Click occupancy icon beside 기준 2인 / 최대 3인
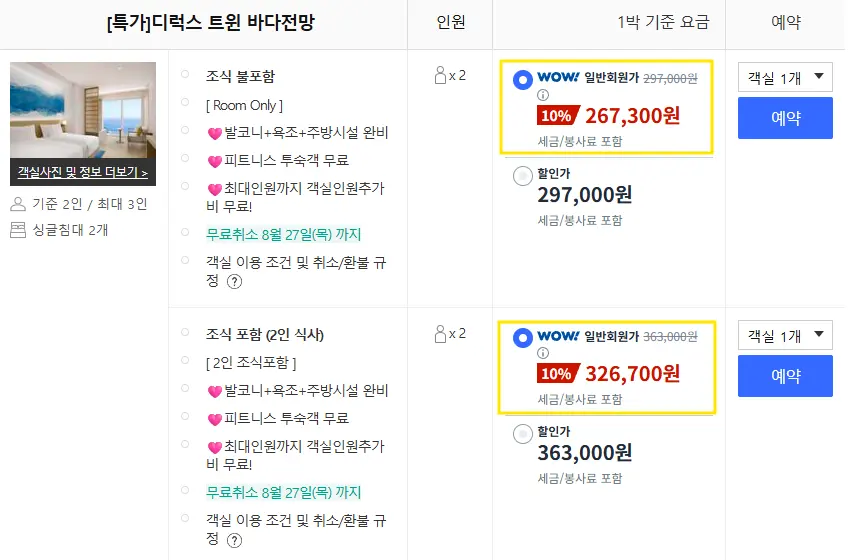Image resolution: width=848 pixels, height=560 pixels. point(18,204)
